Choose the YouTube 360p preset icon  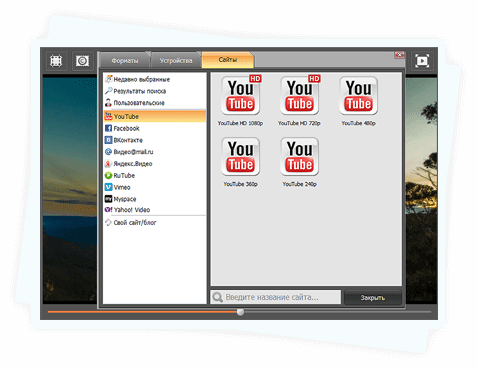[241, 157]
